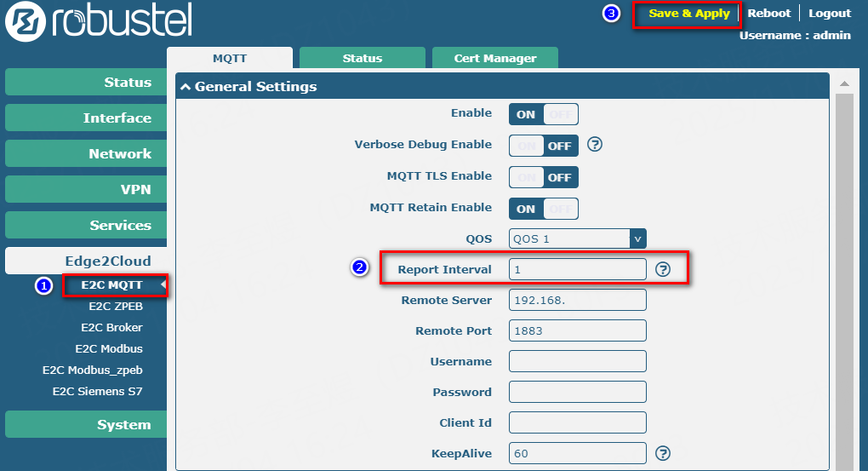Click the Remote Server input field
Image resolution: width=868 pixels, height=471 pixels.
point(577,300)
